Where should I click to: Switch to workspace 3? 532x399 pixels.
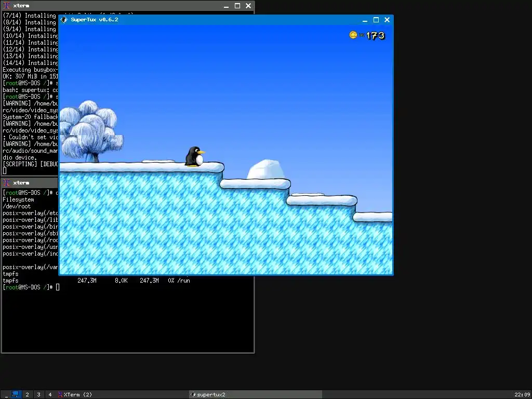click(38, 395)
